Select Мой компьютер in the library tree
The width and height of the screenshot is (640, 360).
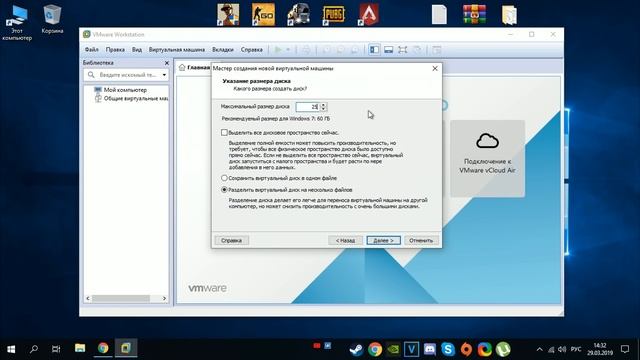click(125, 90)
